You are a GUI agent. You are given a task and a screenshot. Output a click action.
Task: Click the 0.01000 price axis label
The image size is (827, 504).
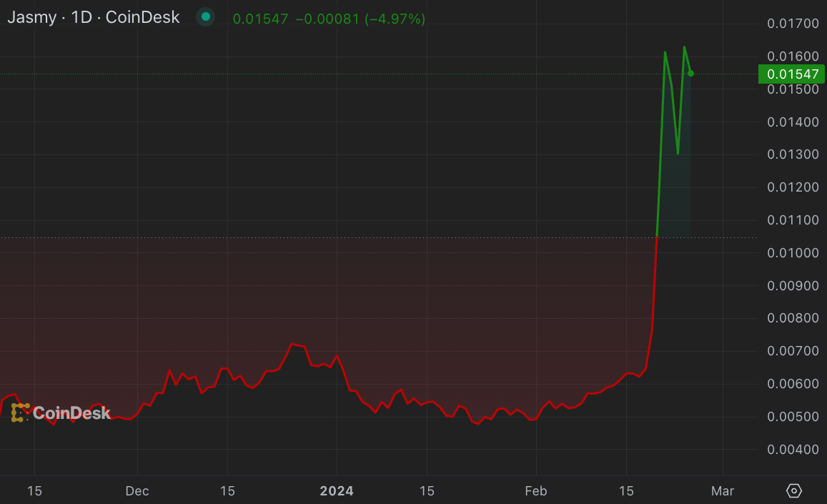point(793,253)
